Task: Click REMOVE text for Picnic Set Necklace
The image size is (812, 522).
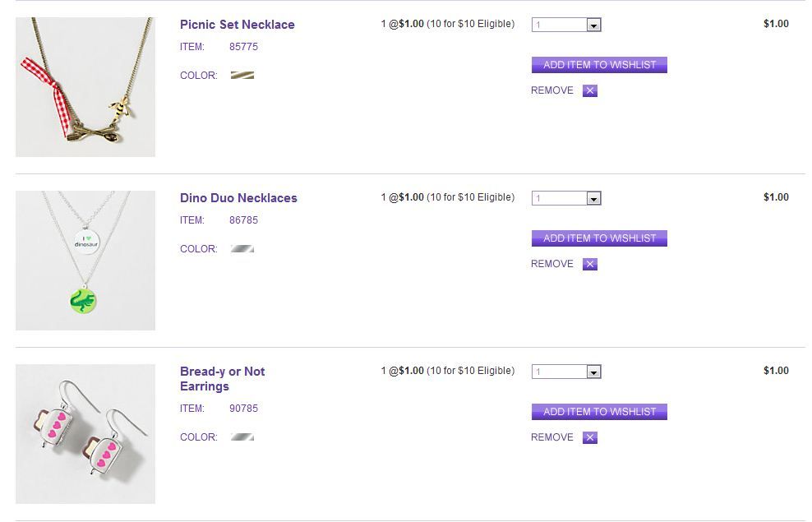Action: tap(552, 90)
